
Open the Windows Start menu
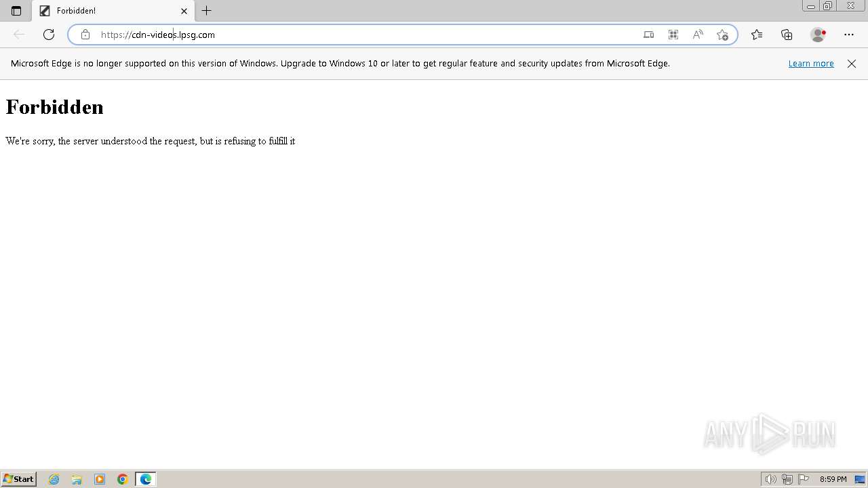pos(18,479)
